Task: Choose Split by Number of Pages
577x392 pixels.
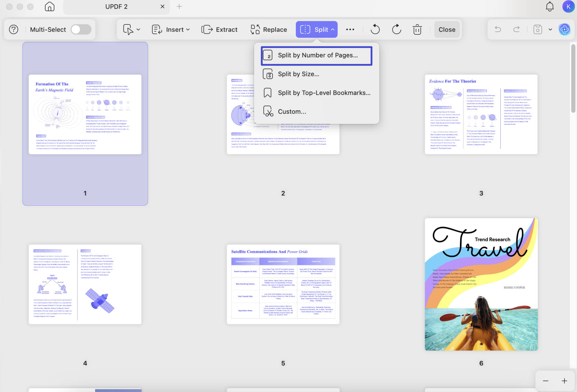Action: [x=317, y=55]
